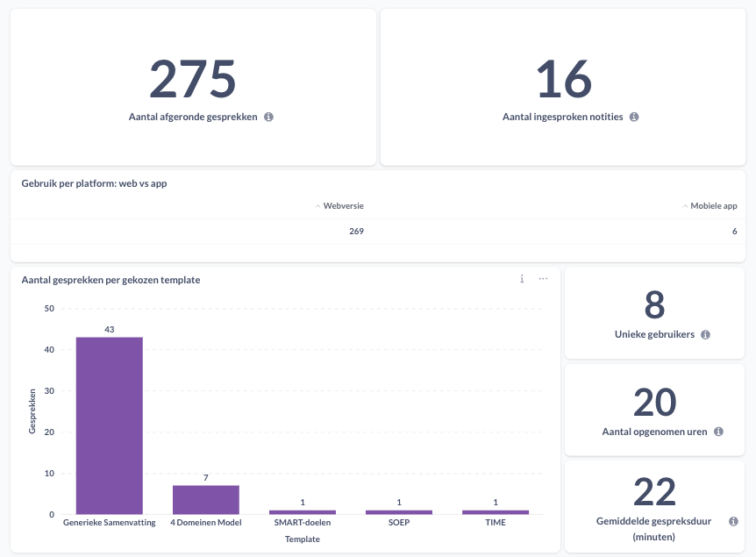Click title Aantal gesprekken per gekozen template

[111, 280]
